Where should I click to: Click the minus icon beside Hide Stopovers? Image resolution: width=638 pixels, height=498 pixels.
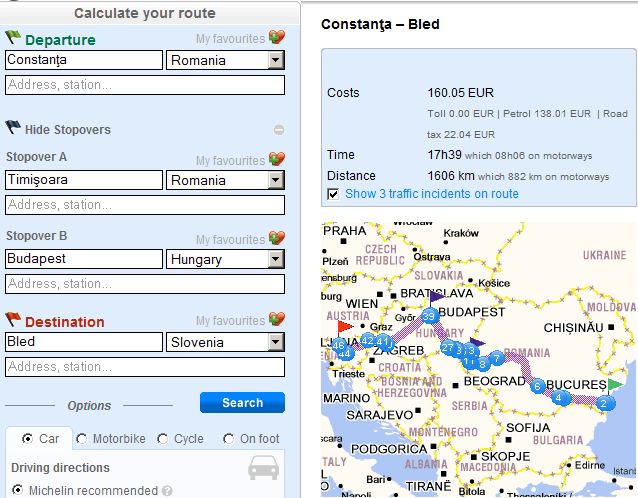pyautogui.click(x=279, y=130)
